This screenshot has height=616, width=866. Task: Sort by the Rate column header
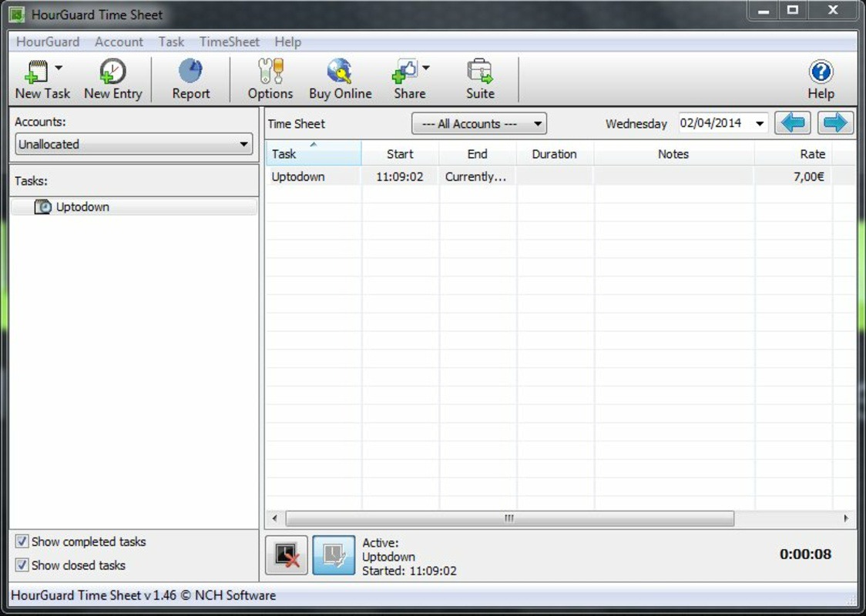pos(793,153)
